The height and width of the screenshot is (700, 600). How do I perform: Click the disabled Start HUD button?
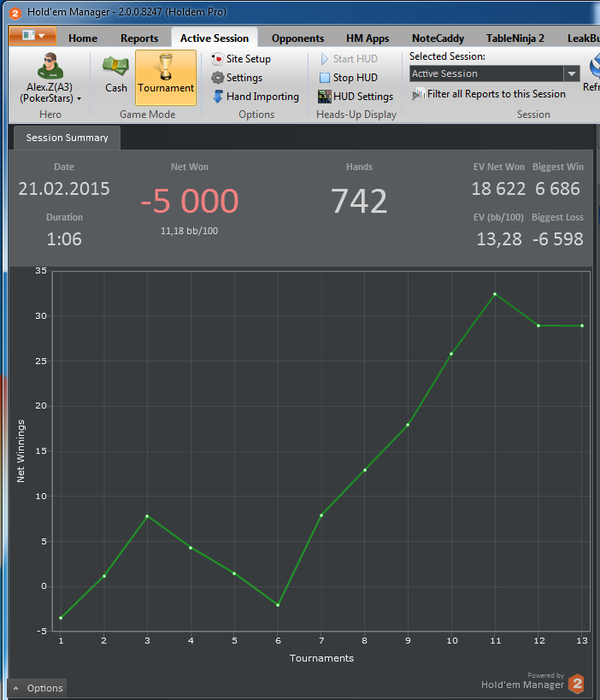[x=349, y=59]
